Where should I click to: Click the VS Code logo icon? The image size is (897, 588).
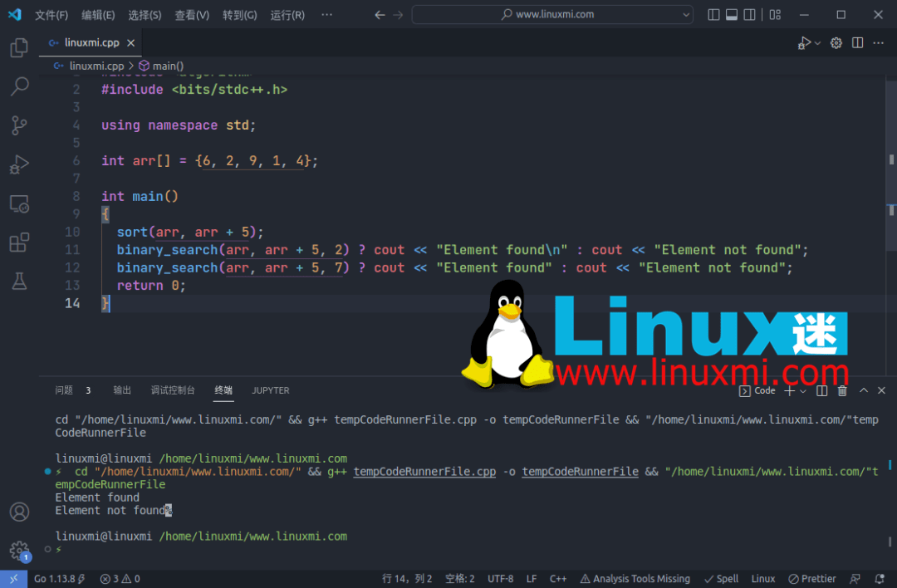[x=15, y=14]
